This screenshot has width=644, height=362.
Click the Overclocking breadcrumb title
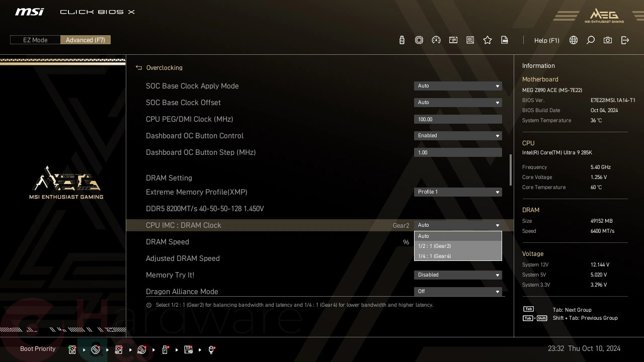(164, 67)
